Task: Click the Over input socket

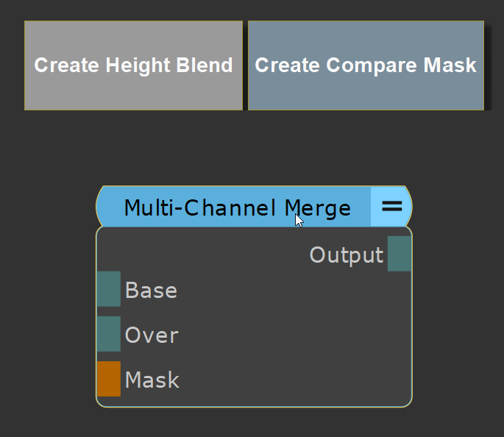Action: click(108, 334)
